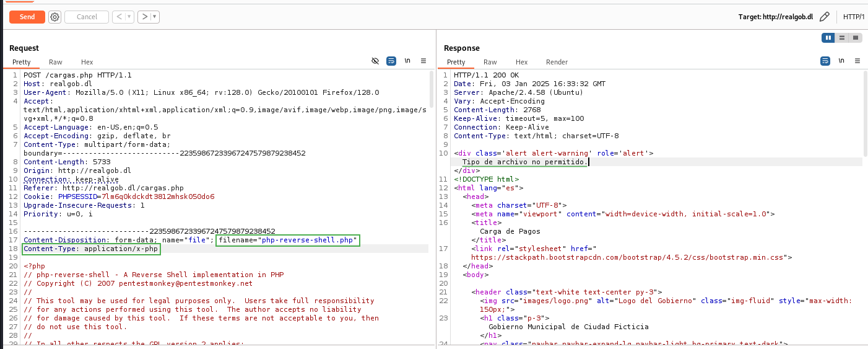Click the Referer header line

pos(103,188)
